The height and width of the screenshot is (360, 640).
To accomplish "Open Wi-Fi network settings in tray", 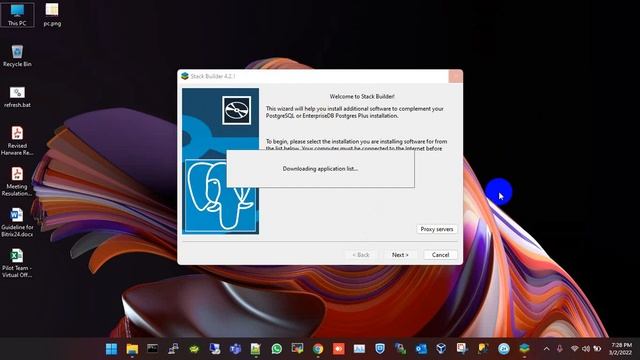I will point(575,349).
